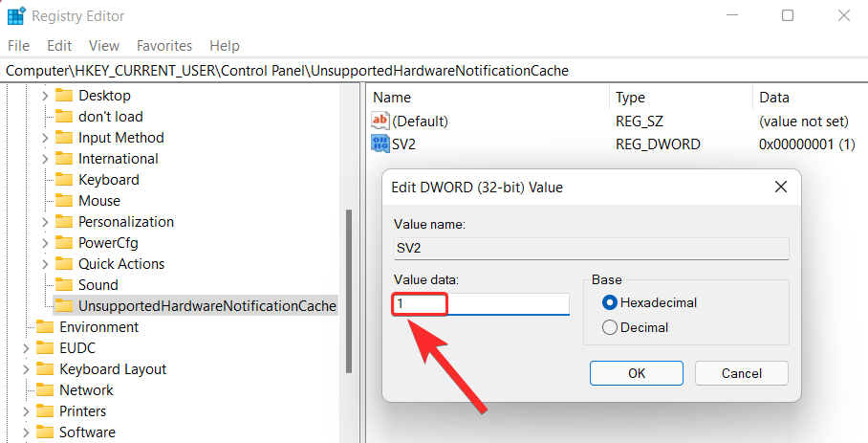Click the EUDC folder icon

point(45,348)
